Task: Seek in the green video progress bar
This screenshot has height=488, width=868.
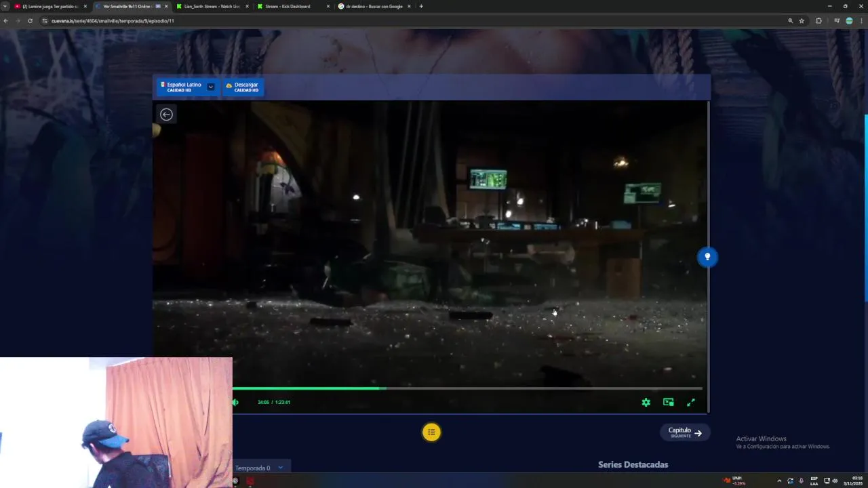Action: pos(467,388)
